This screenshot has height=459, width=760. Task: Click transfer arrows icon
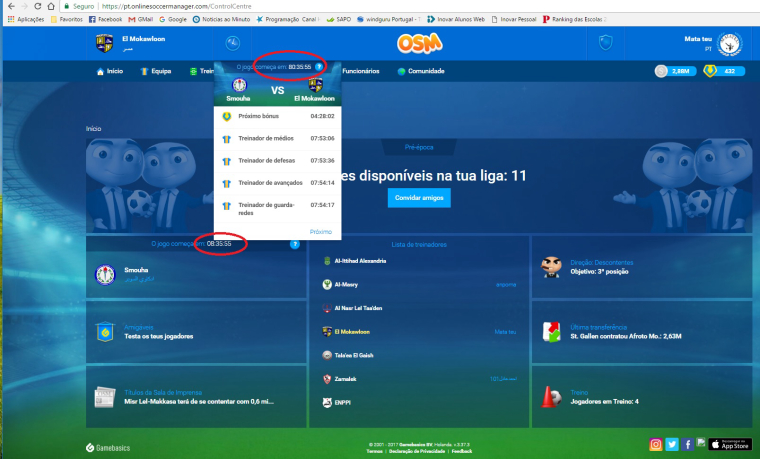pyautogui.click(x=551, y=332)
